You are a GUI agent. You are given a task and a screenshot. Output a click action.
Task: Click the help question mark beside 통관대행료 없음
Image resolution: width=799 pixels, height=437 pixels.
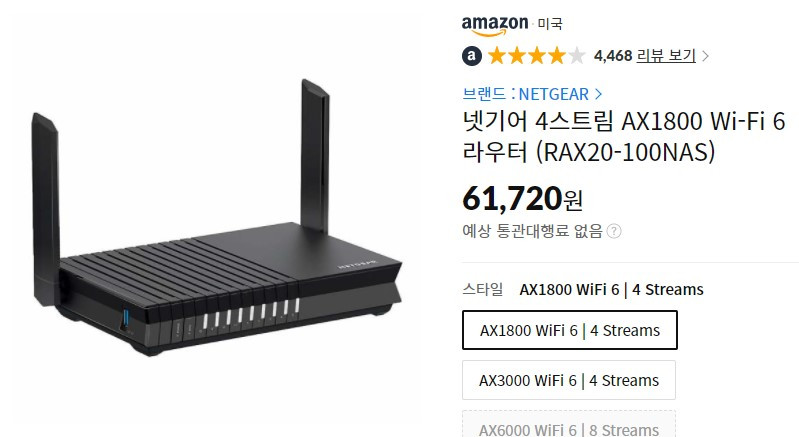pos(614,231)
